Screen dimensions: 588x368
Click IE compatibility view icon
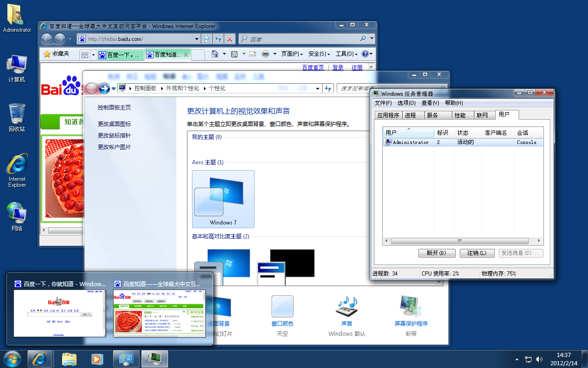[207, 39]
